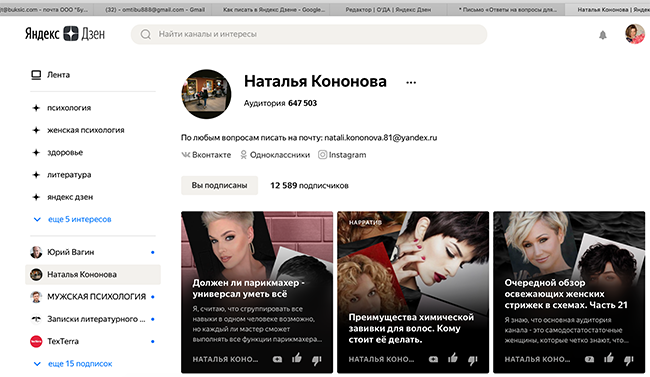Viewport: 650px width, 377px height.
Task: Click the plus icon beside яндекс дзен
Action: tap(36, 197)
